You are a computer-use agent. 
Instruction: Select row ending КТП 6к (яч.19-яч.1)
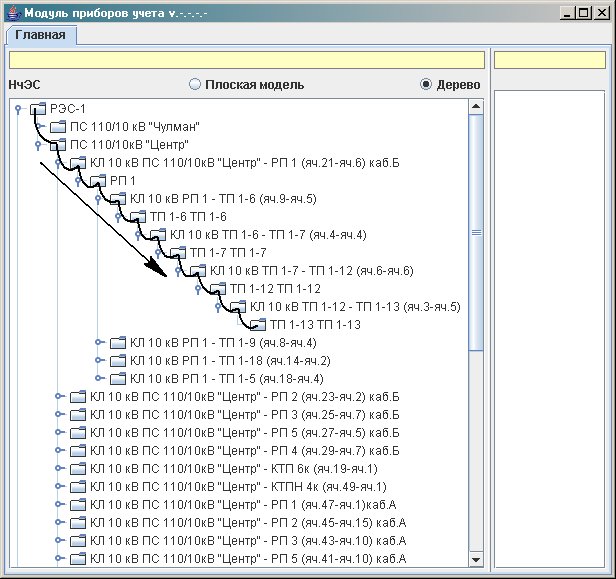coord(234,469)
